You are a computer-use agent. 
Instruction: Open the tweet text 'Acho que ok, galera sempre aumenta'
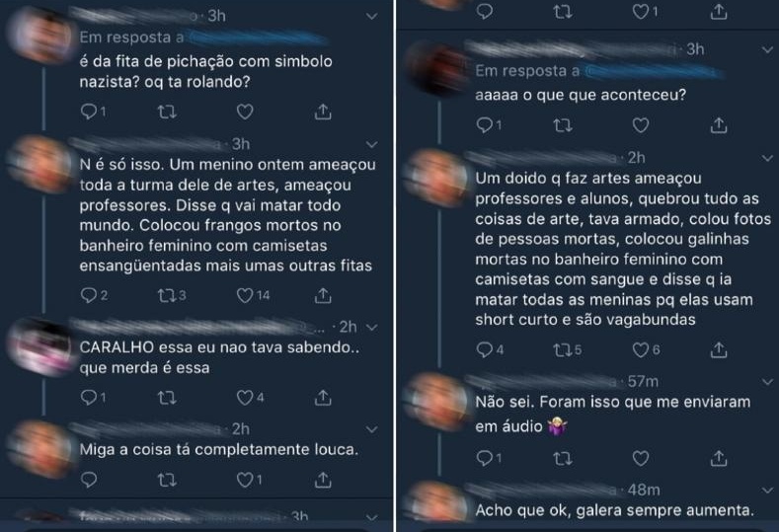click(x=614, y=510)
